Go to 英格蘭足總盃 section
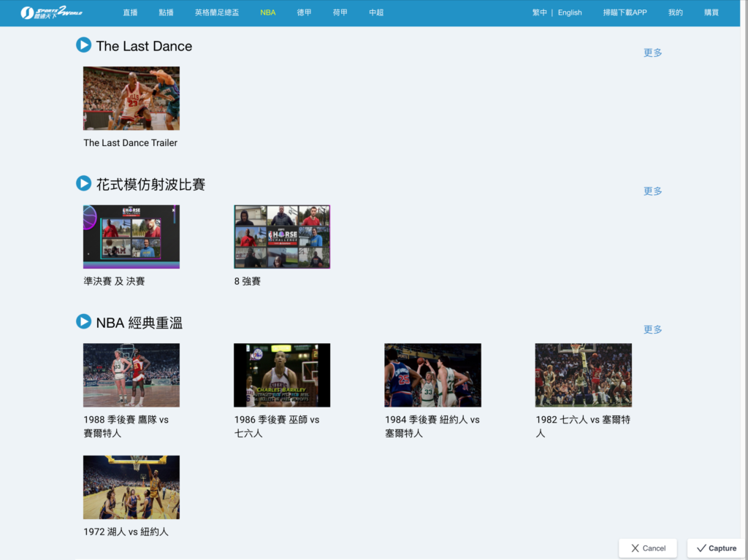 (x=217, y=12)
